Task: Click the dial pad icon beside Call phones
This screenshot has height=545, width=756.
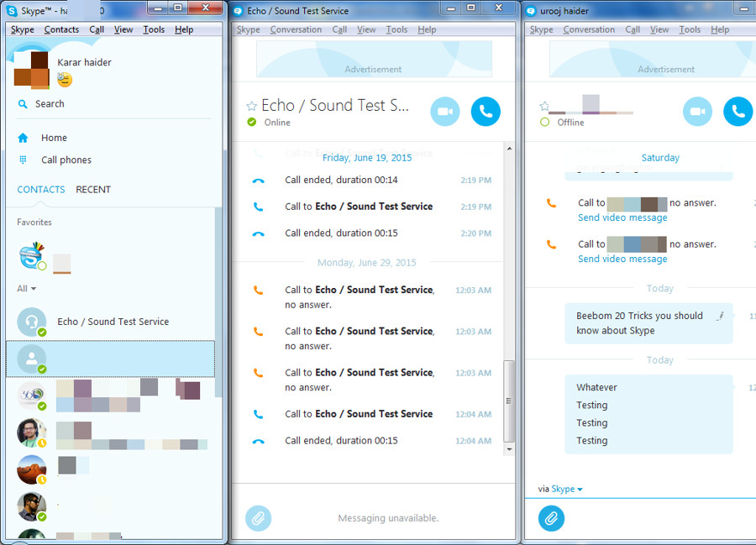Action: tap(23, 160)
